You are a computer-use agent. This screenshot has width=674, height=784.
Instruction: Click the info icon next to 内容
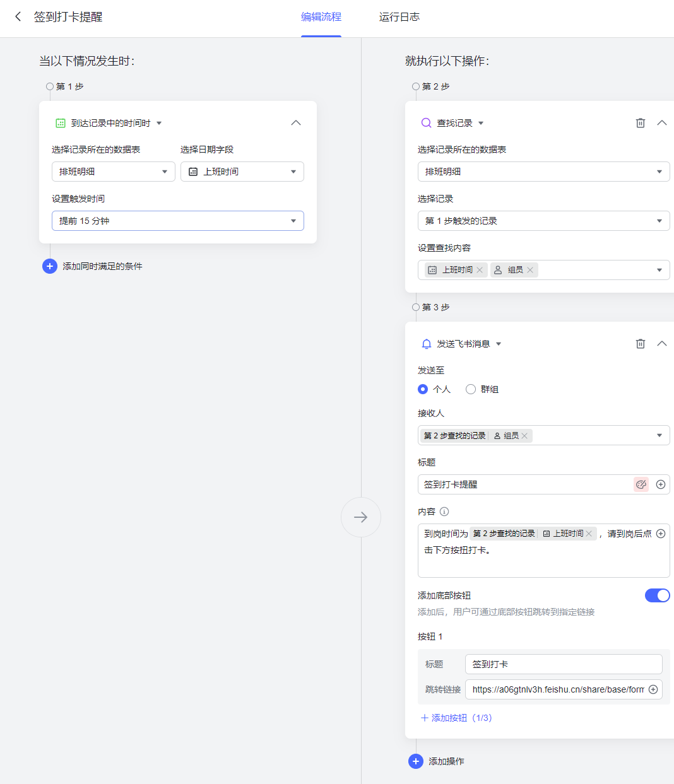pyautogui.click(x=444, y=512)
